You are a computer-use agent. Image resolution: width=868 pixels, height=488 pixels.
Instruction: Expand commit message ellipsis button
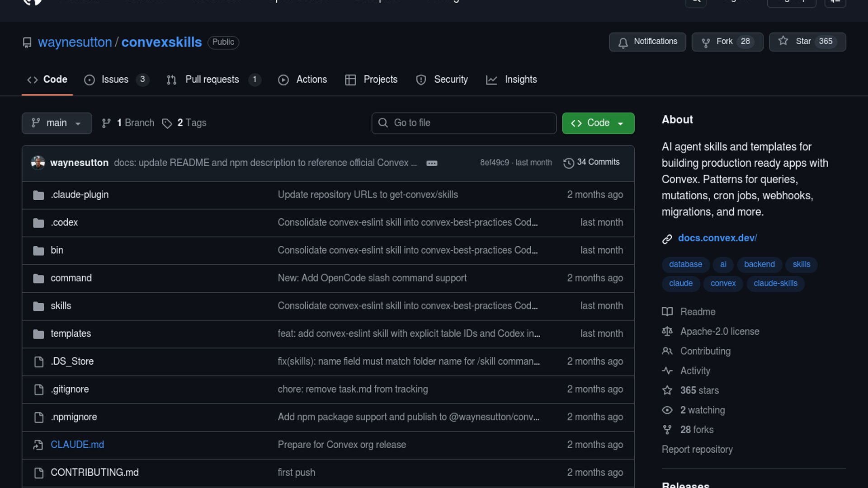[x=432, y=163]
